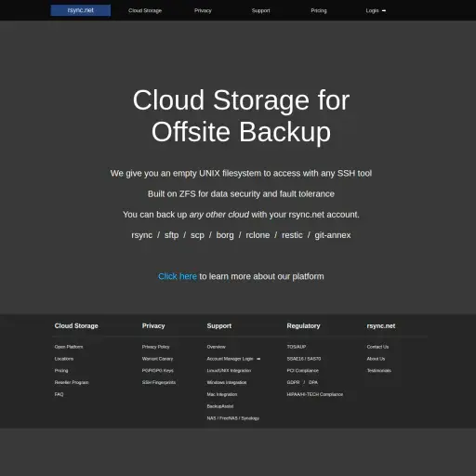Image resolution: width=476 pixels, height=476 pixels.
Task: Visit the Locations footer link
Action: [x=64, y=359]
